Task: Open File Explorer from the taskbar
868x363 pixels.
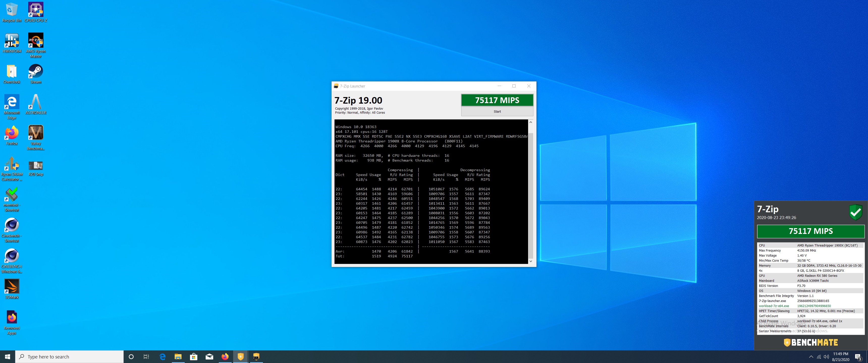Action: click(178, 357)
